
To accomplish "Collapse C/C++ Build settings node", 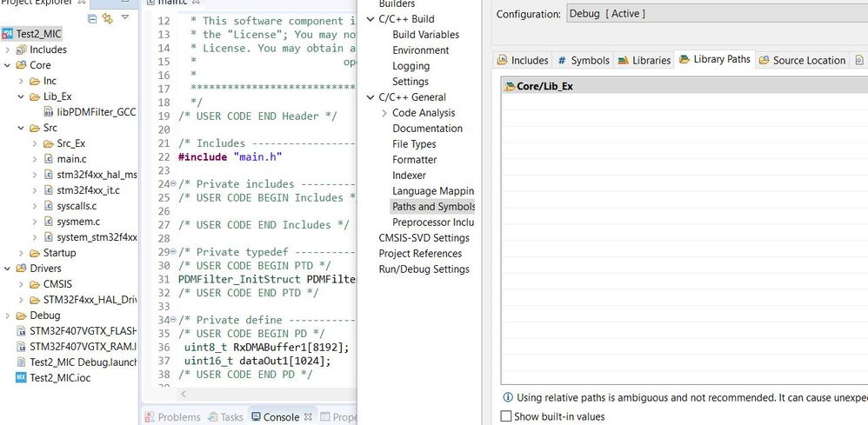I will pyautogui.click(x=371, y=19).
